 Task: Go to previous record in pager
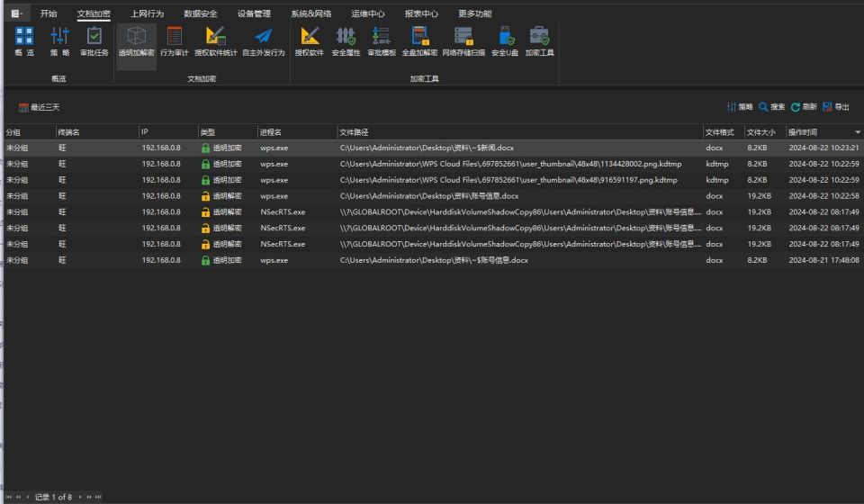click(28, 497)
